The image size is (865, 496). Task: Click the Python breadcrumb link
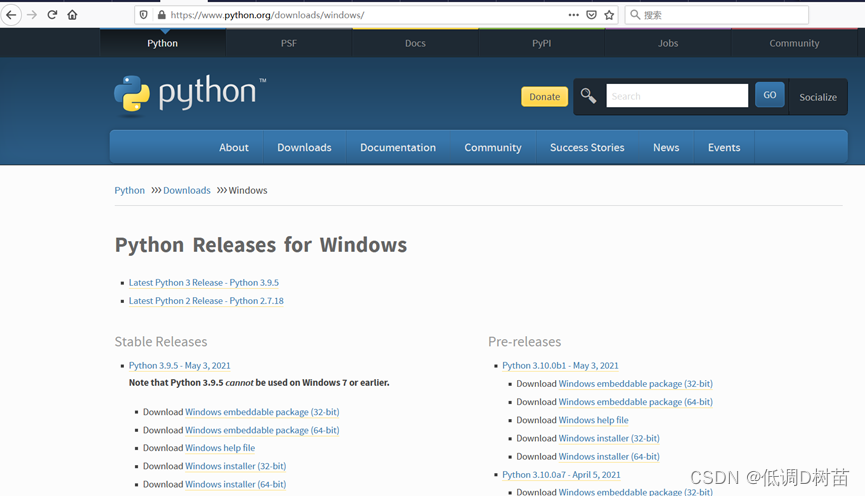coord(130,190)
